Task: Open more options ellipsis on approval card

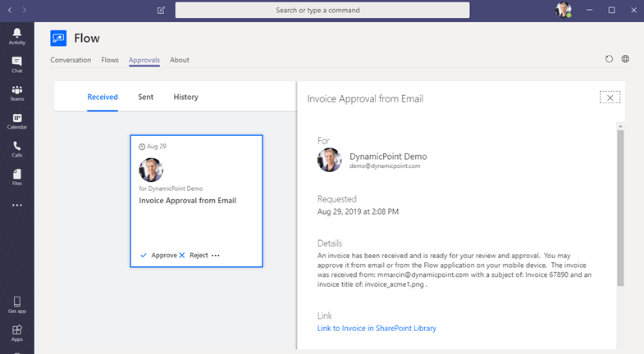Action: (216, 255)
